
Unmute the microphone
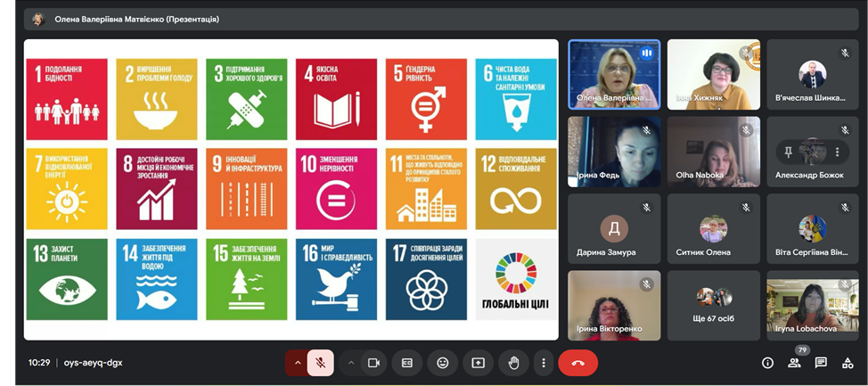pos(321,363)
